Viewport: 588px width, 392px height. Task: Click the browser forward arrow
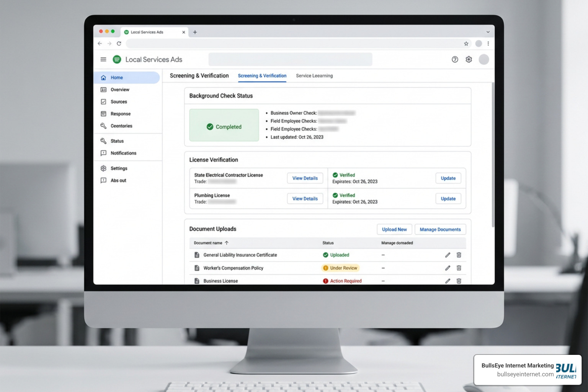[x=109, y=44]
